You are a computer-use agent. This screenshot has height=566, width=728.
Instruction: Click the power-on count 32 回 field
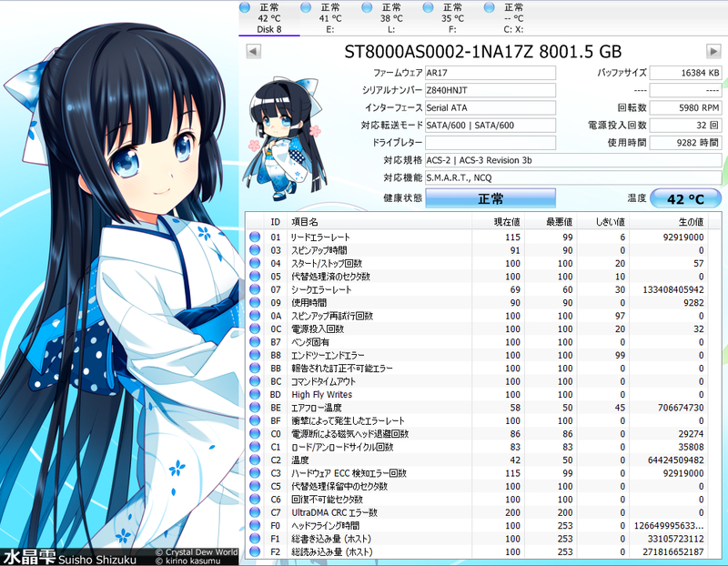coord(685,126)
